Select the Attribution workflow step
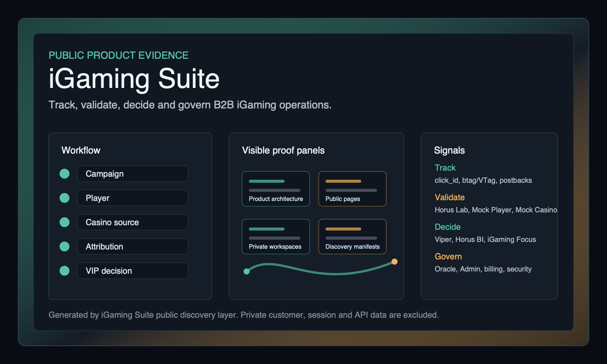The image size is (607, 364). 133,246
